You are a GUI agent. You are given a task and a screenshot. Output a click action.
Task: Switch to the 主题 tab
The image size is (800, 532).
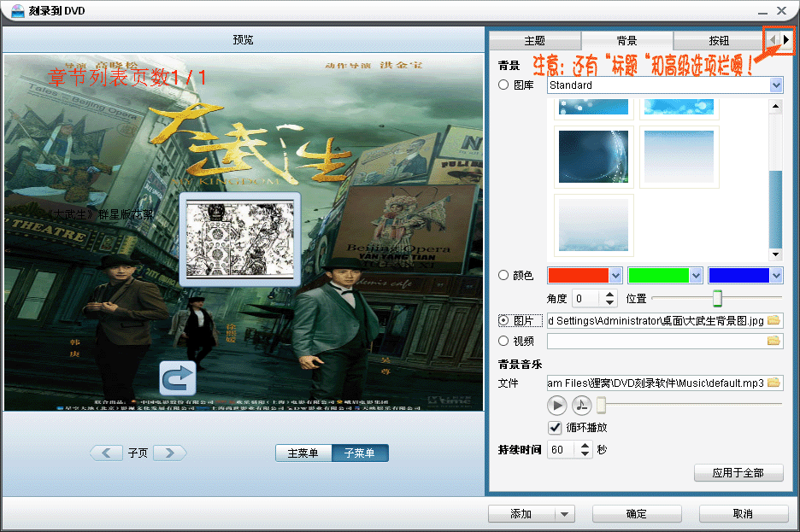(x=535, y=41)
